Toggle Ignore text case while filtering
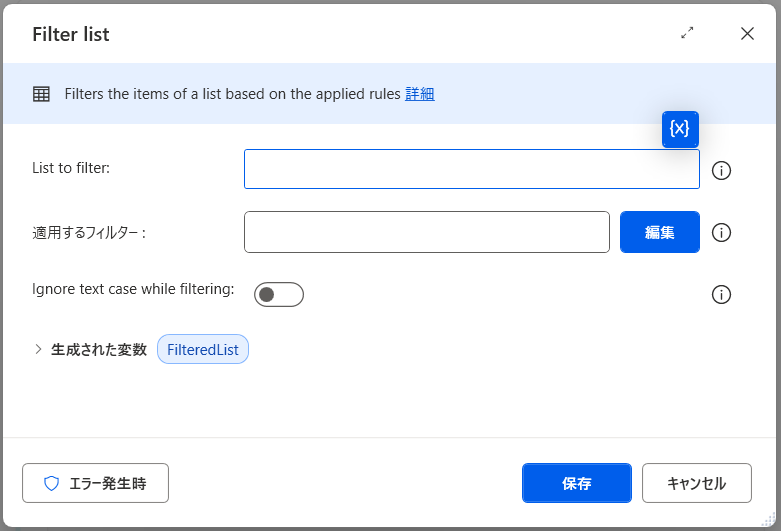Screen dimensions: 781x531 pyautogui.click(x=279, y=294)
